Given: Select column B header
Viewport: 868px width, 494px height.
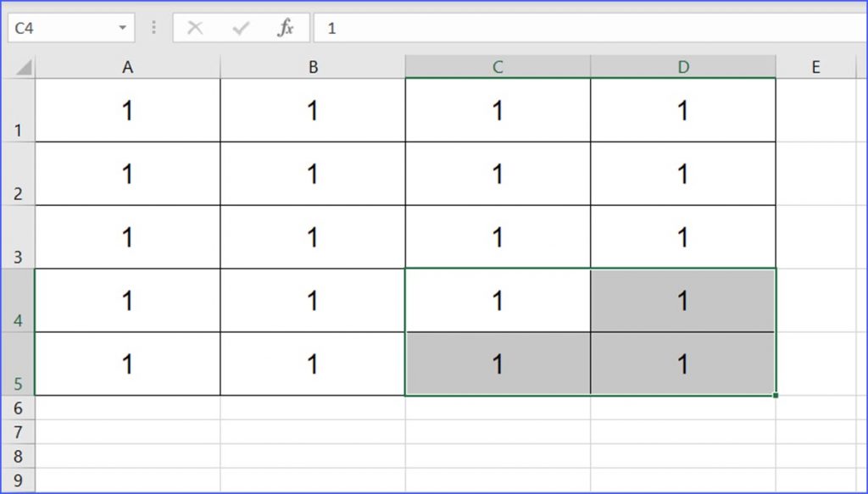Looking at the screenshot, I should click(x=313, y=67).
